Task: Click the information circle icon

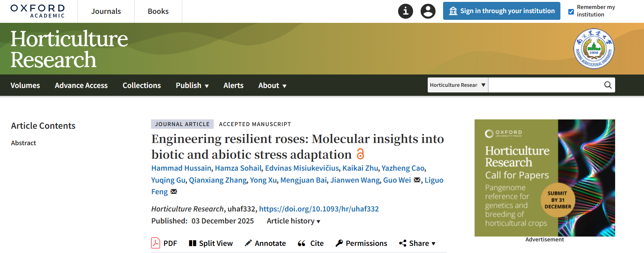Action: [x=405, y=11]
